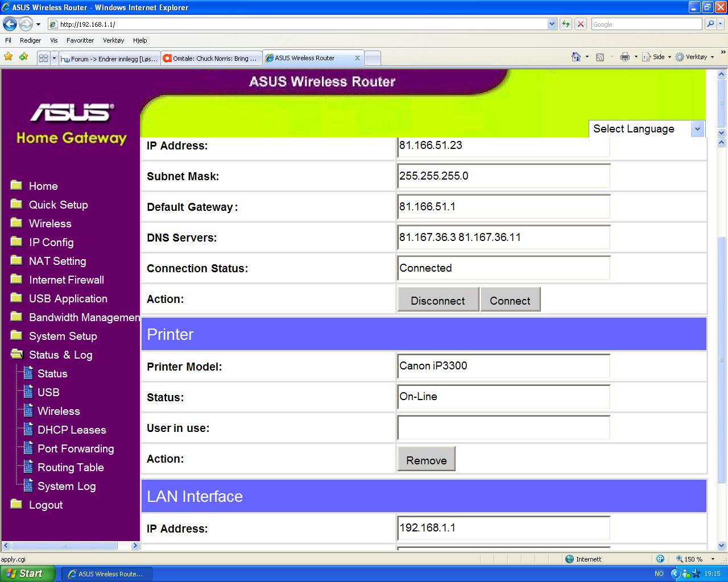This screenshot has width=728, height=582.
Task: Click the User in use field
Action: (504, 427)
